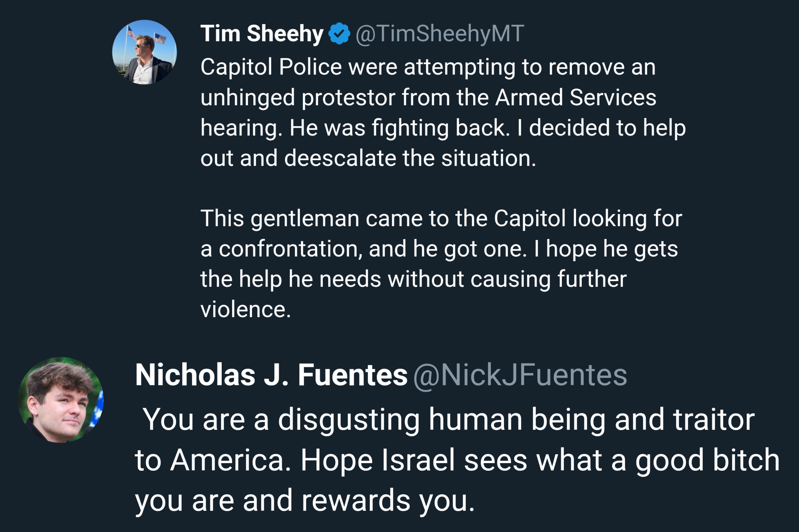Click the phrase "Armed Services" in the tweet
799x532 pixels.
tap(576, 98)
